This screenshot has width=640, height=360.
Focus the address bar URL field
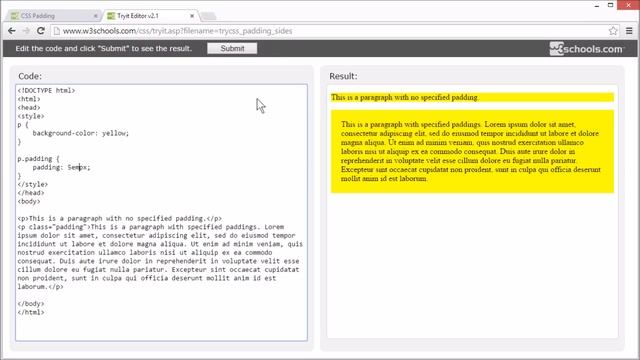[334, 31]
